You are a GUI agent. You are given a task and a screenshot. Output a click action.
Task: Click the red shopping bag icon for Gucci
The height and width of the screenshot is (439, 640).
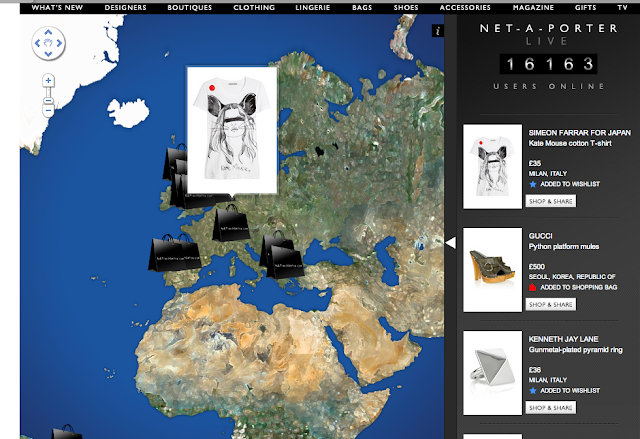[x=532, y=287]
